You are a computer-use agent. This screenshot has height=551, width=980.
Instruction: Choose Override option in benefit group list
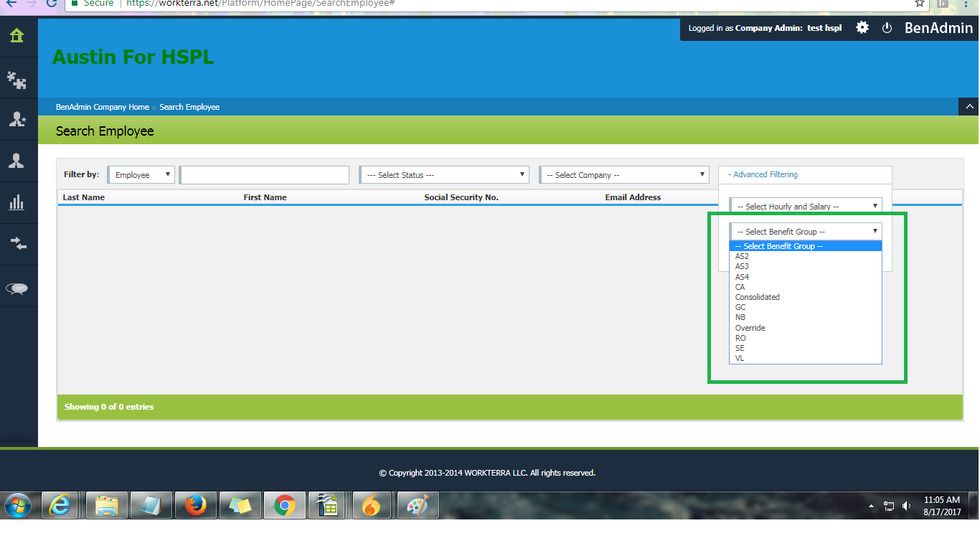(x=750, y=328)
